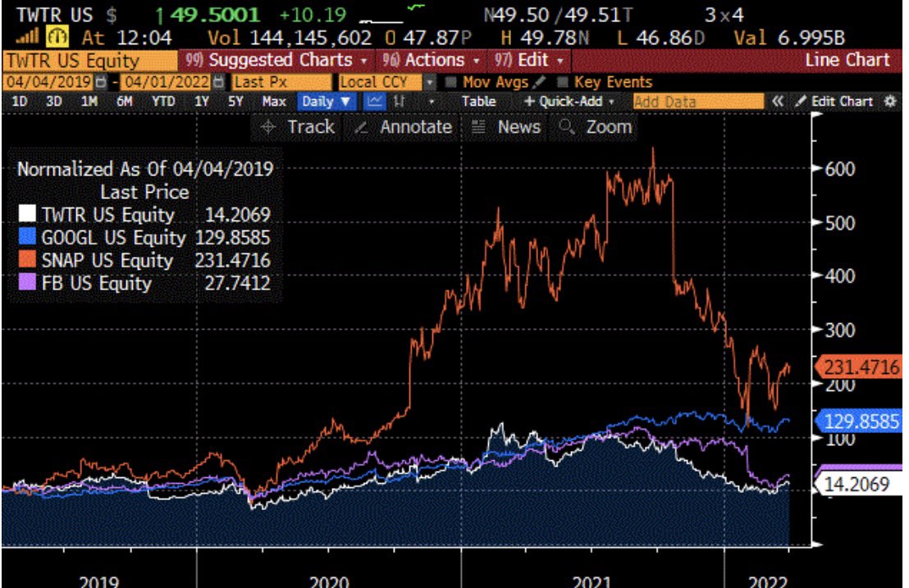Select the Max time range

tap(274, 102)
